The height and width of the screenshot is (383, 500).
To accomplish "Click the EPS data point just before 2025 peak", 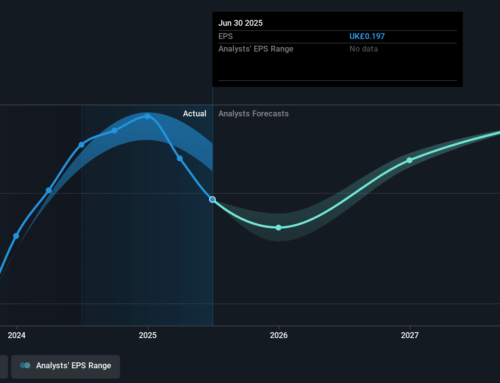I will (x=114, y=130).
